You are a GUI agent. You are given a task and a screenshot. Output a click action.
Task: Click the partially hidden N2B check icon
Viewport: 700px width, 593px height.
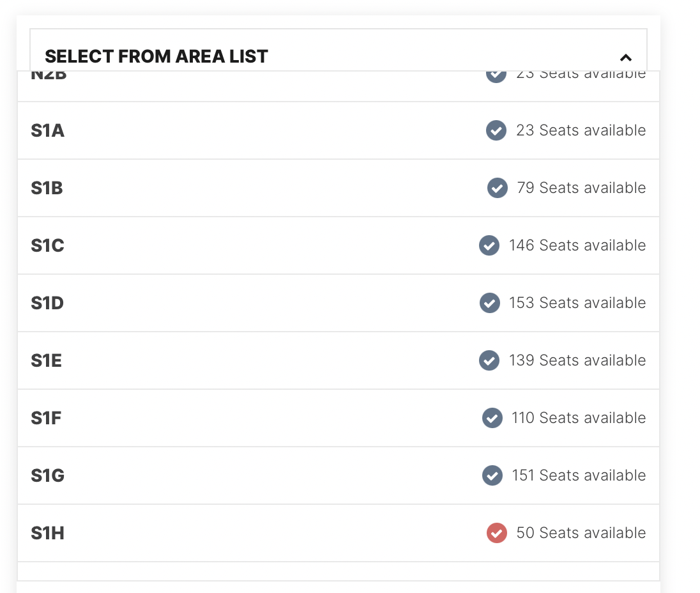496,77
